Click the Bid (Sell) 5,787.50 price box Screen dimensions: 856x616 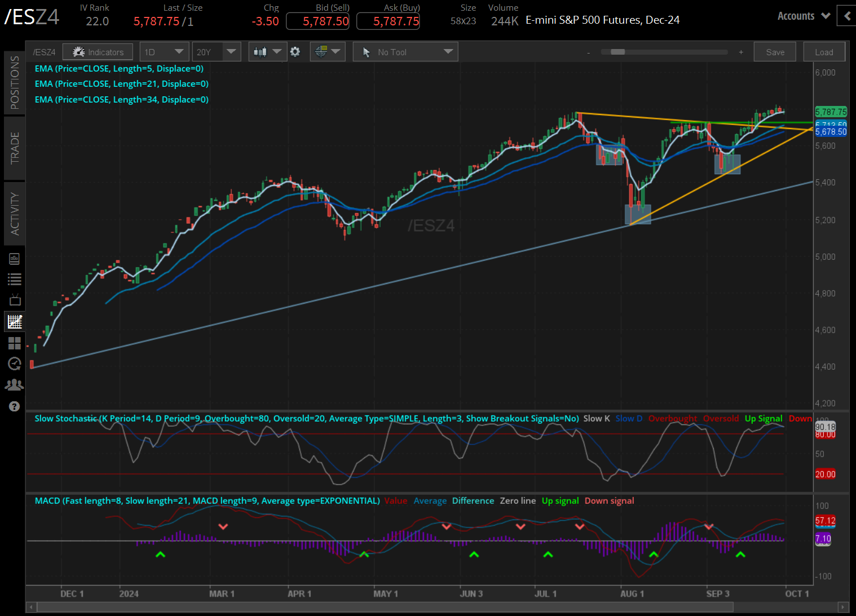317,21
